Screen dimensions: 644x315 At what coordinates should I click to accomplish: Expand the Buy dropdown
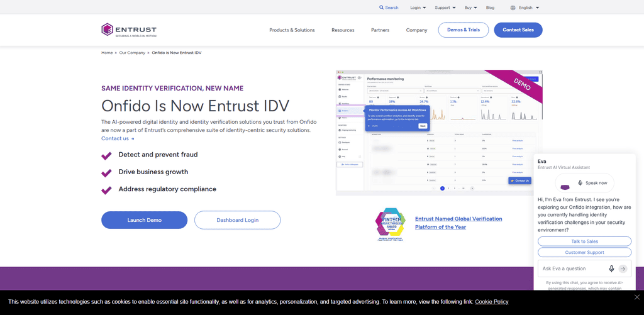(x=470, y=8)
